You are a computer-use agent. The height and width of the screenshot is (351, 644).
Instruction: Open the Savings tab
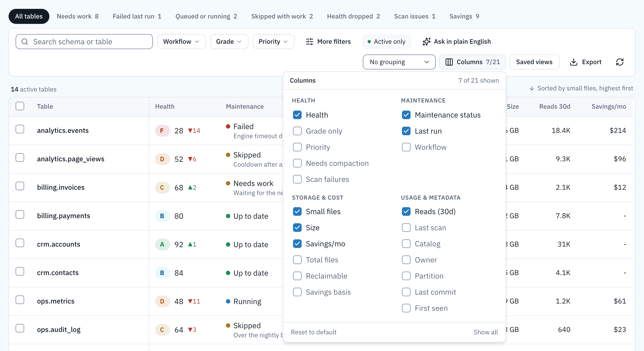(x=464, y=16)
